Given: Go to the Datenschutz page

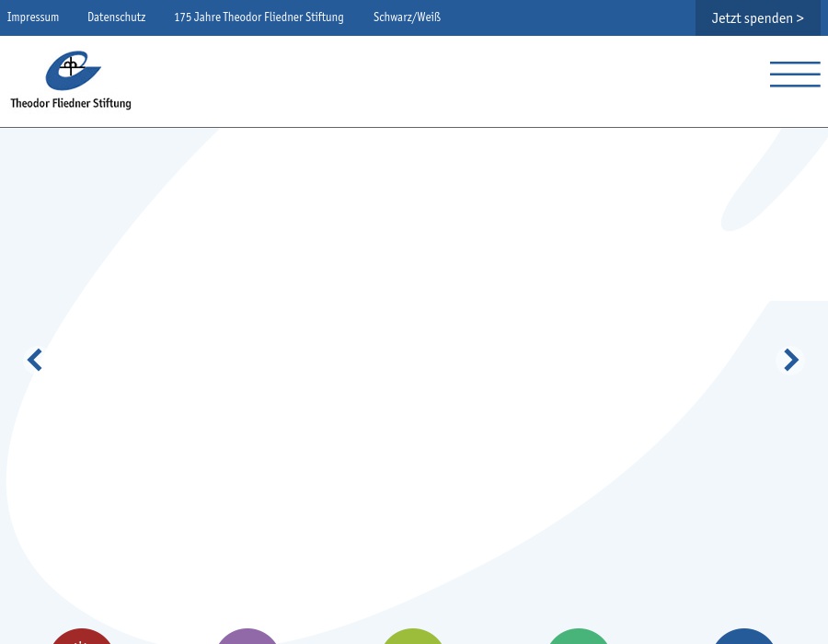Looking at the screenshot, I should [x=116, y=17].
